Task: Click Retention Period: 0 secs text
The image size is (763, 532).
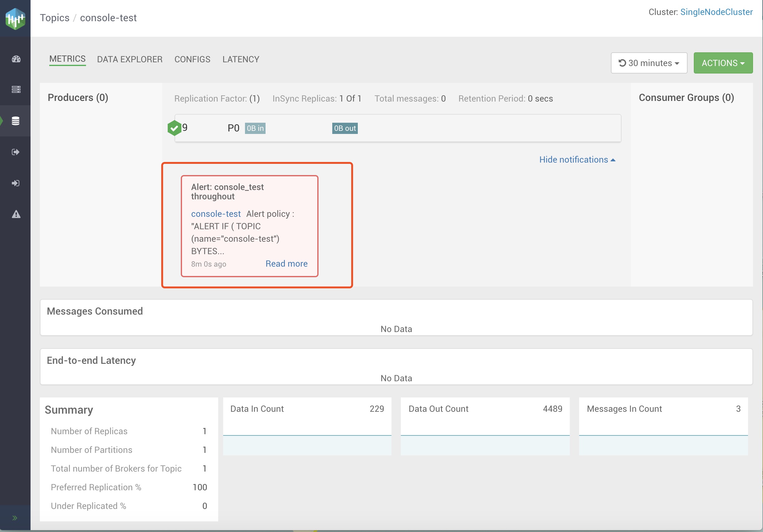Action: [506, 99]
